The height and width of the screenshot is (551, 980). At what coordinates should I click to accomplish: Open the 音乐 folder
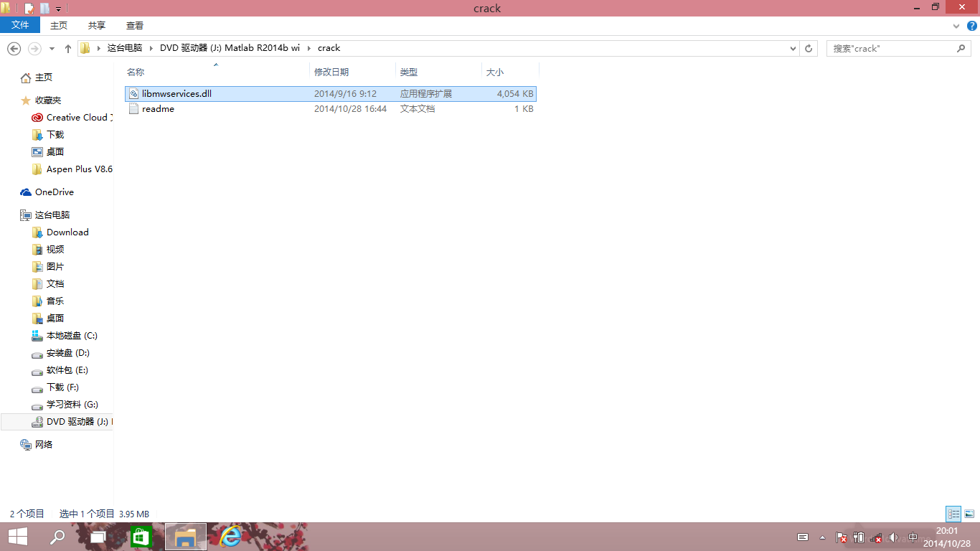pos(55,301)
